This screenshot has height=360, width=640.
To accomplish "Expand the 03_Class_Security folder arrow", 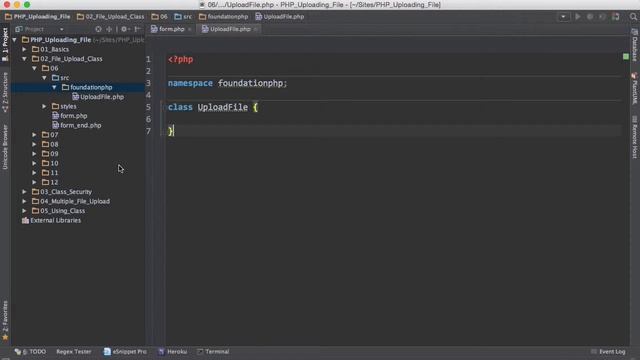I will 24,192.
